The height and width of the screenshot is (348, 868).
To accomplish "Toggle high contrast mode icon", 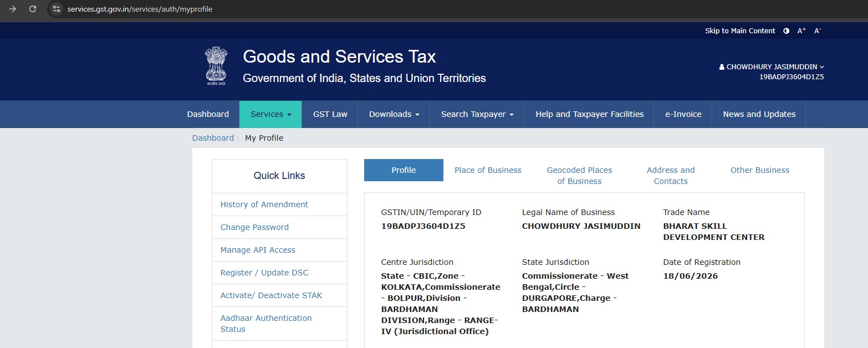I will (x=786, y=31).
